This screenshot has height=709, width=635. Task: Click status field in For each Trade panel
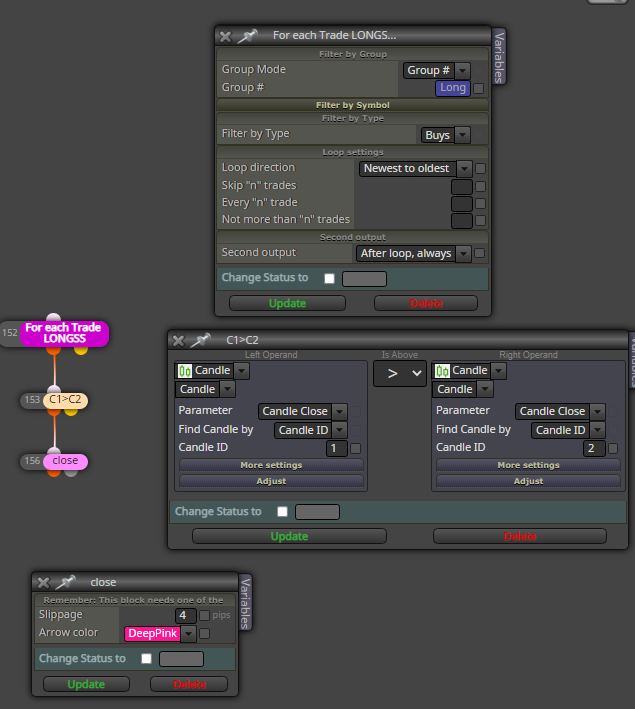tap(365, 279)
